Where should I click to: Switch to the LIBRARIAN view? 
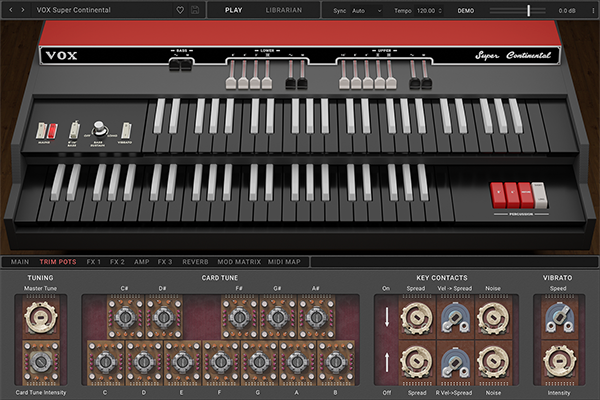[284, 10]
